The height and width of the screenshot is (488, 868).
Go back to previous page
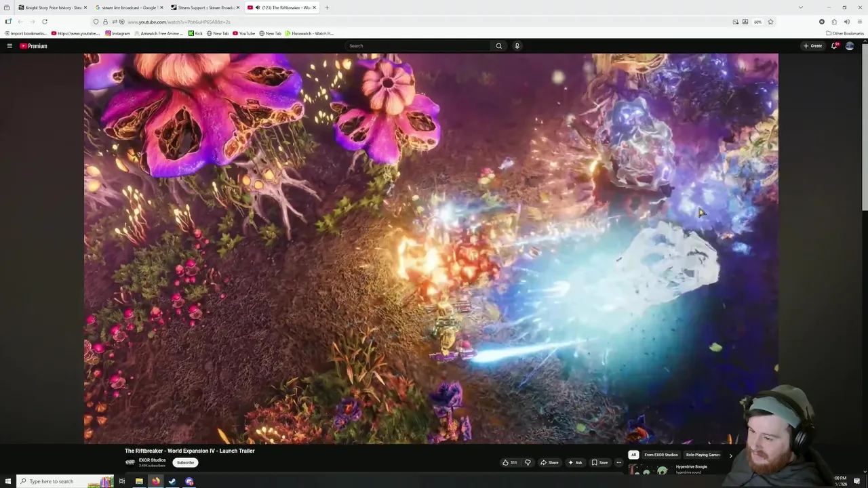[20, 22]
